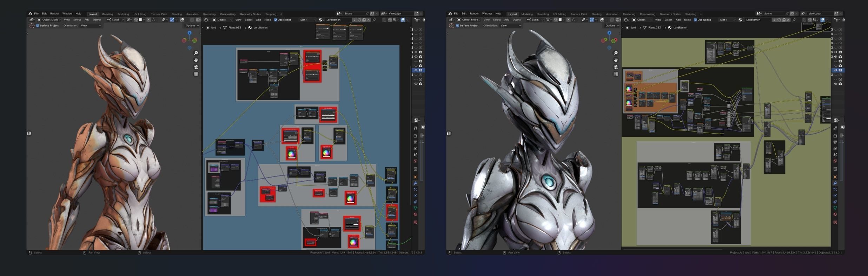Open Orientation View dropdown in left window
Image resolution: width=868 pixels, height=276 pixels.
(x=91, y=26)
